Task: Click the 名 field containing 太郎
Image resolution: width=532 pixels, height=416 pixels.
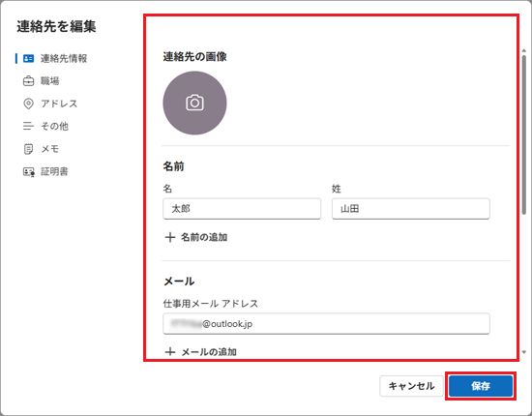Action: click(x=242, y=209)
